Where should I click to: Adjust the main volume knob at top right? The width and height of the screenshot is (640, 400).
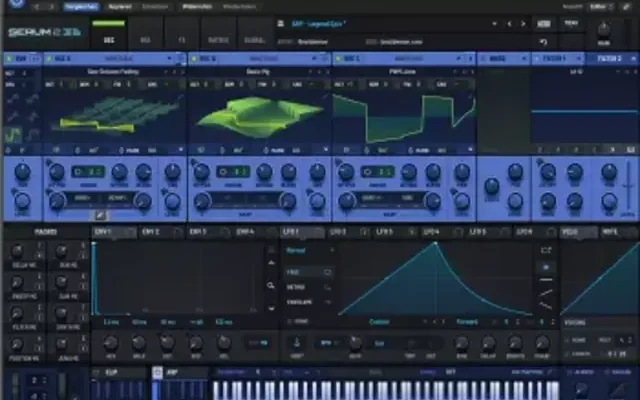pos(603,28)
